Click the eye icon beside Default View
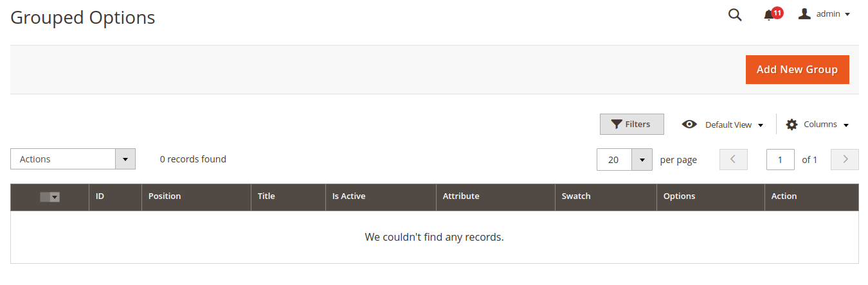Image resolution: width=868 pixels, height=285 pixels. 689,125
